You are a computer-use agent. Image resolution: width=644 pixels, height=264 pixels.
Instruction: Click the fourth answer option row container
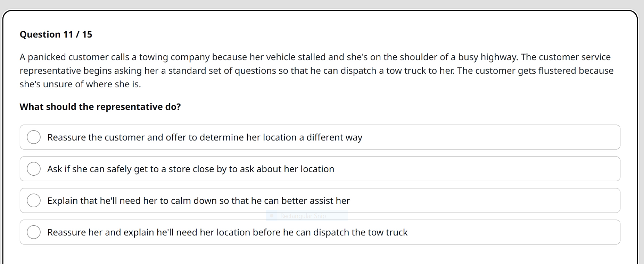click(320, 232)
